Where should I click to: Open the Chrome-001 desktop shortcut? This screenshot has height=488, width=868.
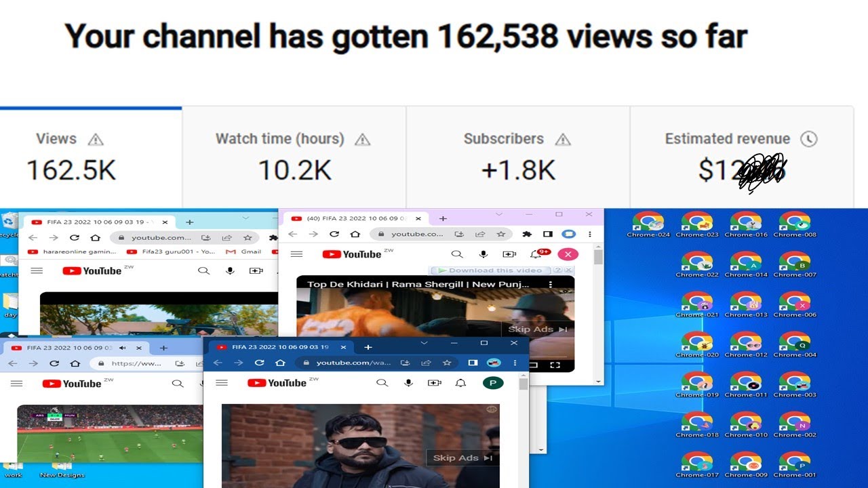coord(794,465)
